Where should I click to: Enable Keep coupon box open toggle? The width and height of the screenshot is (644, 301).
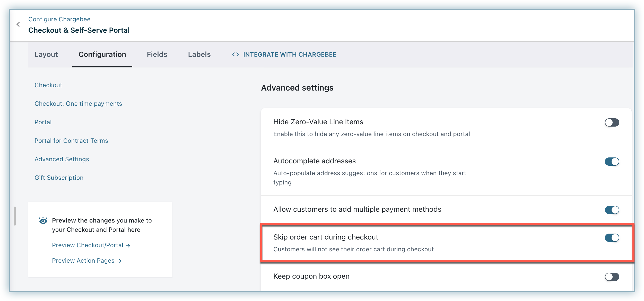(612, 277)
